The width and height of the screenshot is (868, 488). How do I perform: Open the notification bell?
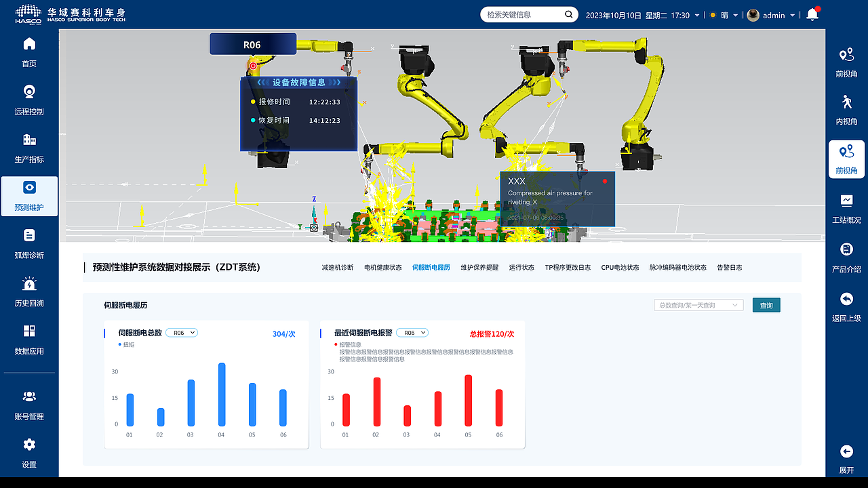812,14
